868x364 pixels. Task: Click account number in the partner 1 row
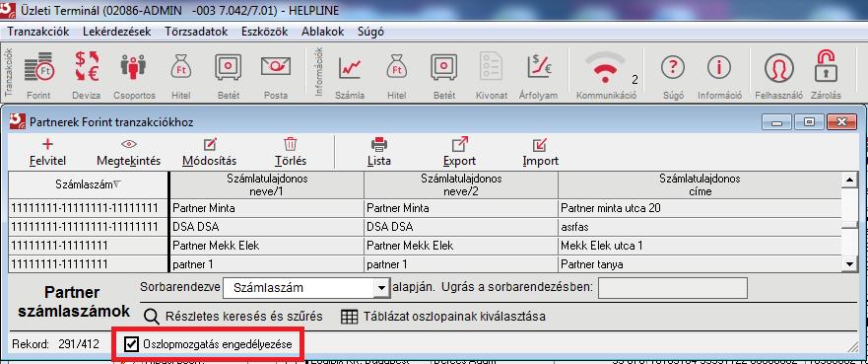click(88, 264)
